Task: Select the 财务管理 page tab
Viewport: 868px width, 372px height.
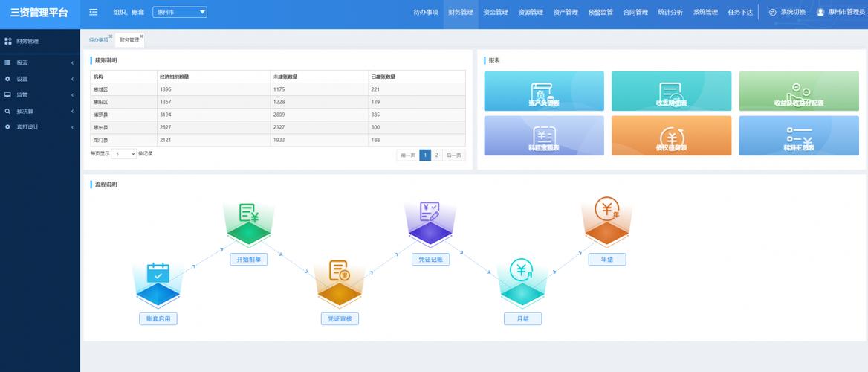Action: click(x=129, y=40)
